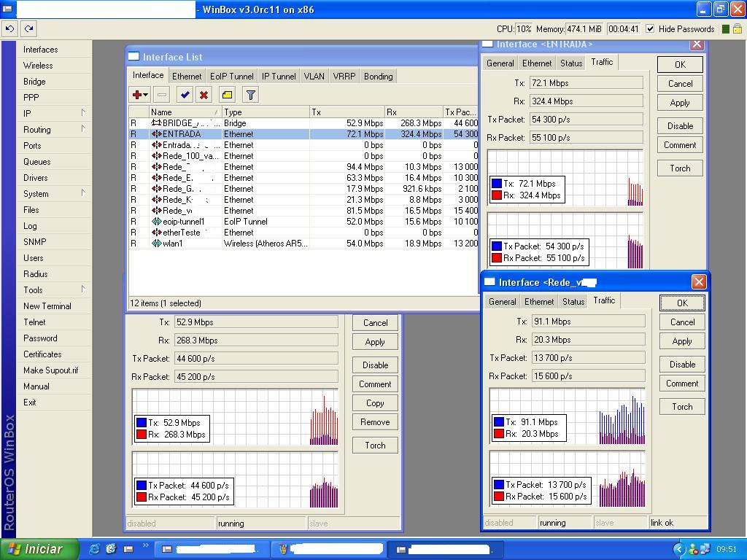Open the Ethernet tab in Interface List
Viewport: 747px width, 560px height.
[187, 76]
